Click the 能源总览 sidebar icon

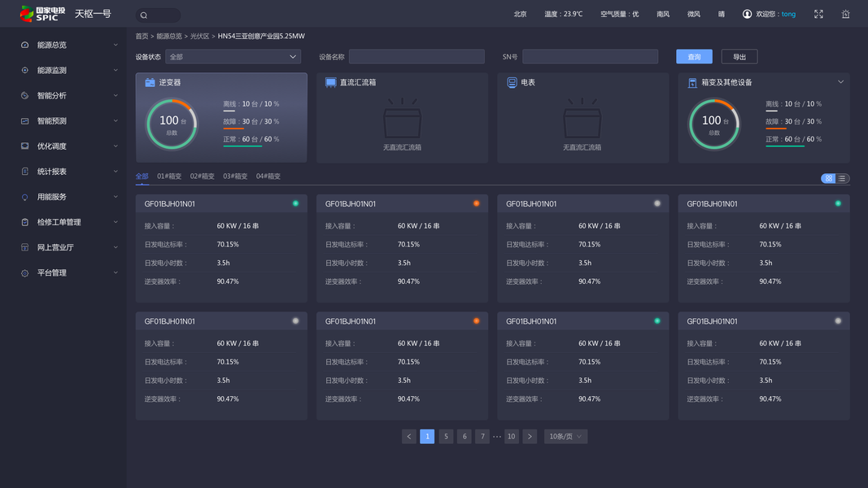click(25, 45)
